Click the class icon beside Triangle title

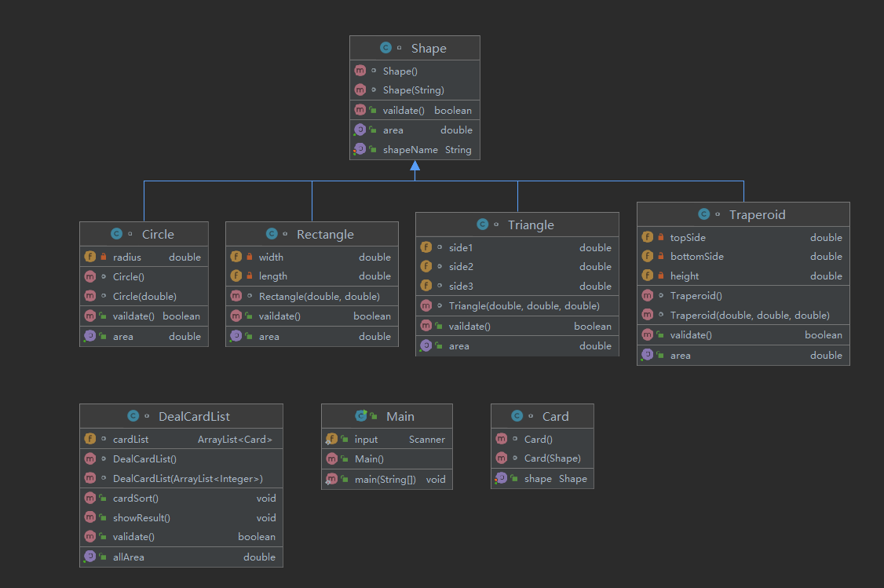pos(483,225)
